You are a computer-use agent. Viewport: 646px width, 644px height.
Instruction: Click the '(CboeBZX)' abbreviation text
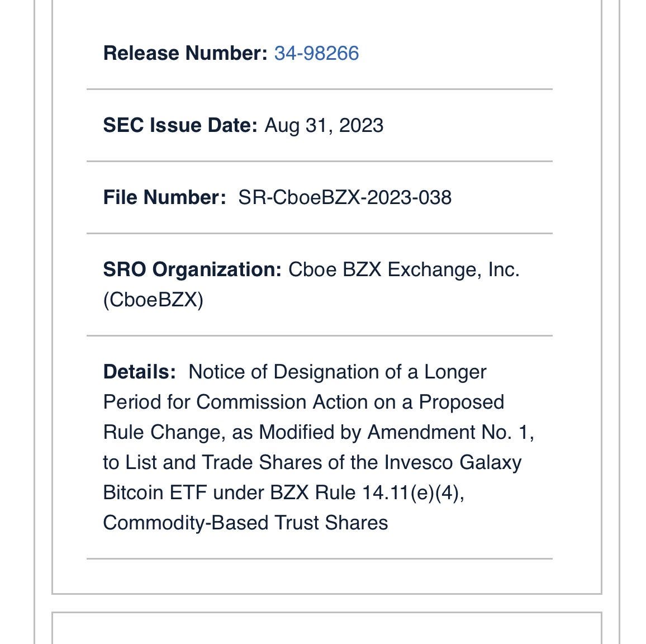point(153,300)
